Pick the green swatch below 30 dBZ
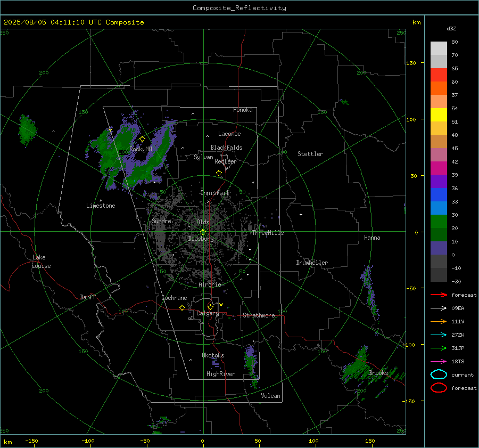479x448 pixels. tap(439, 221)
